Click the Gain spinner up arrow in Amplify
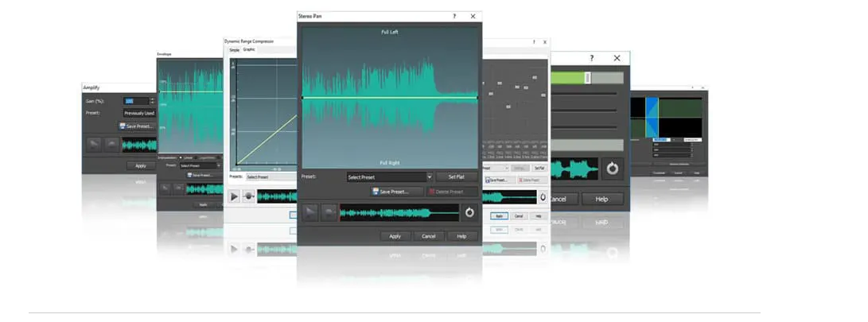This screenshot has height=322, width=868. point(151,99)
